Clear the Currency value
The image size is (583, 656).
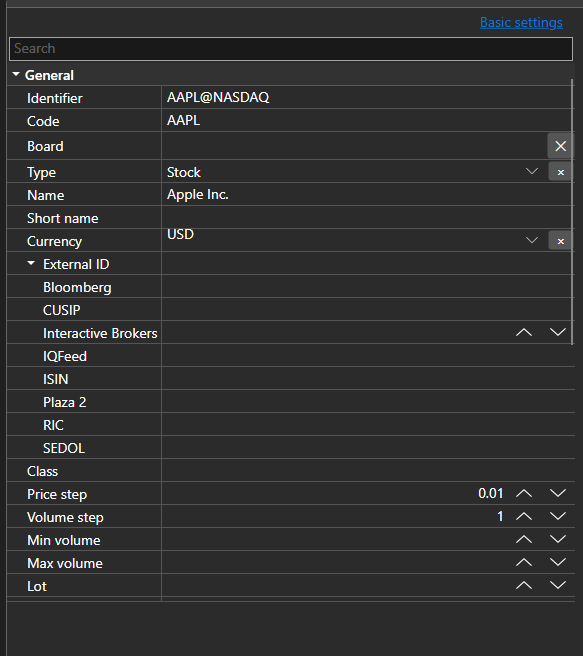pos(560,241)
